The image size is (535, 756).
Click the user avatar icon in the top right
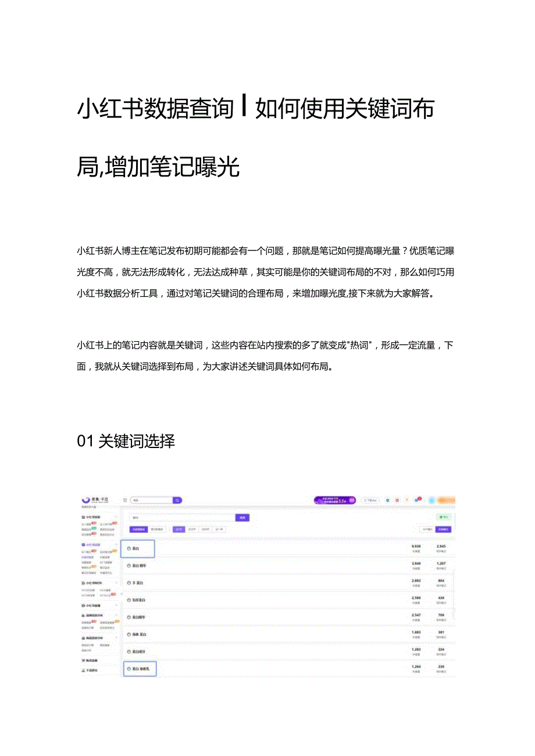pyautogui.click(x=431, y=499)
